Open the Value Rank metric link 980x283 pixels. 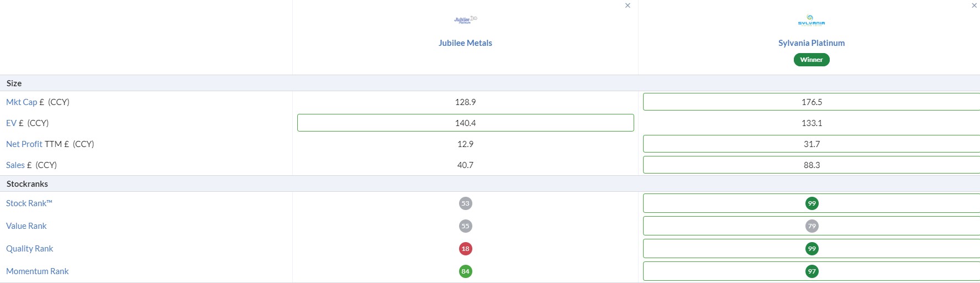(x=27, y=226)
